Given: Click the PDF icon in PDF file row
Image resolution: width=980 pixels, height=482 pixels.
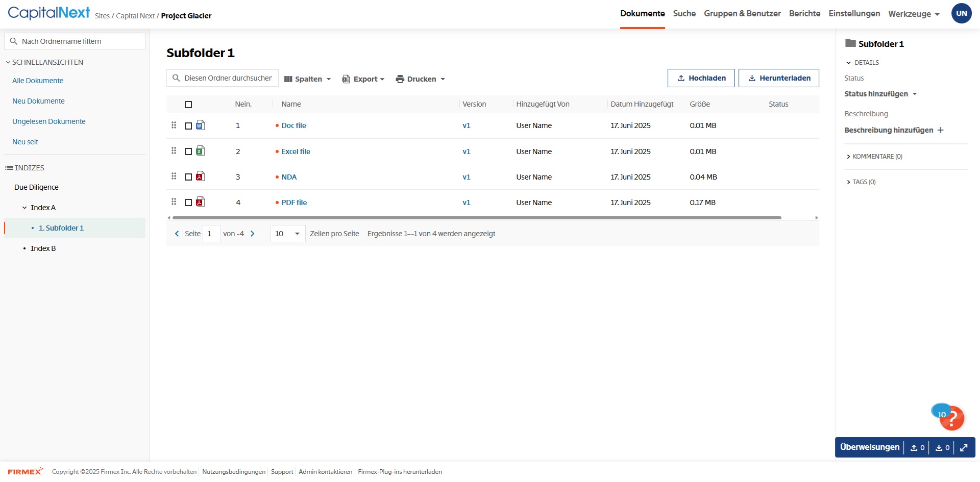Looking at the screenshot, I should (201, 201).
